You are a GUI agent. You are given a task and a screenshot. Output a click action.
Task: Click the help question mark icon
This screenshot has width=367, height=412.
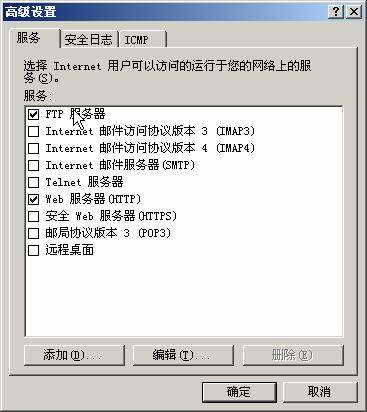tap(336, 12)
